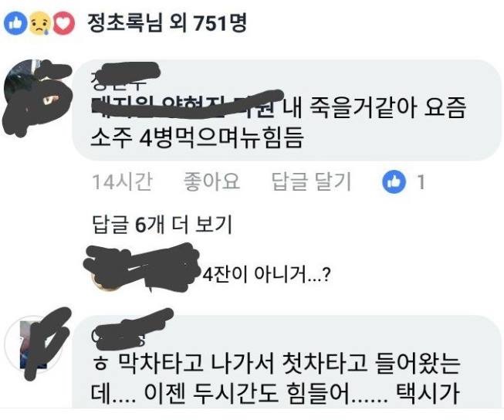Screen dimensions: 504x420
Task: Click the like count number '1'
Action: 421,181
